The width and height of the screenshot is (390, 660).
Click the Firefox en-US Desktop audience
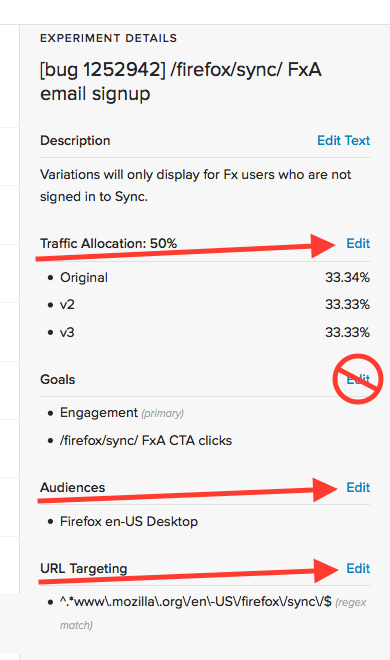pos(129,522)
